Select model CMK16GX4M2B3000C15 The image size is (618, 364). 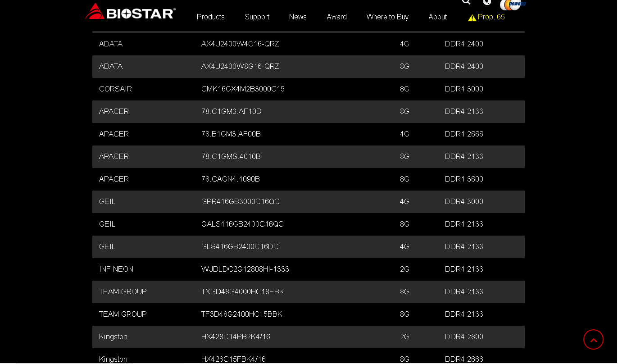[x=243, y=89]
